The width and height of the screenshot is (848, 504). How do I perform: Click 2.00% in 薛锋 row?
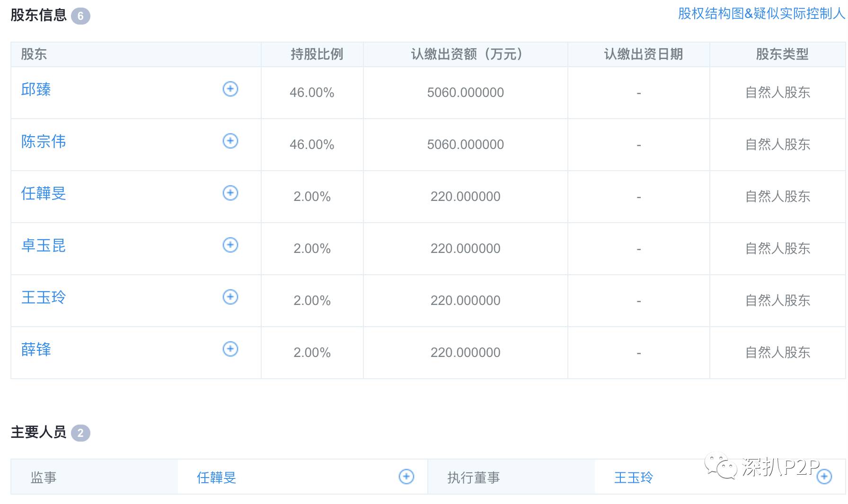[312, 353]
